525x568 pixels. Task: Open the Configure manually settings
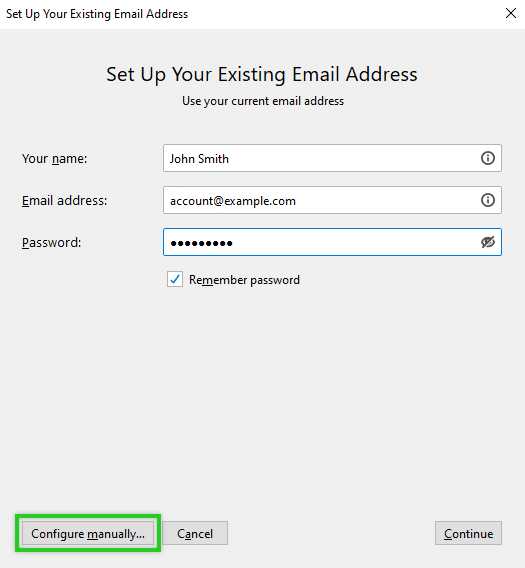[88, 533]
